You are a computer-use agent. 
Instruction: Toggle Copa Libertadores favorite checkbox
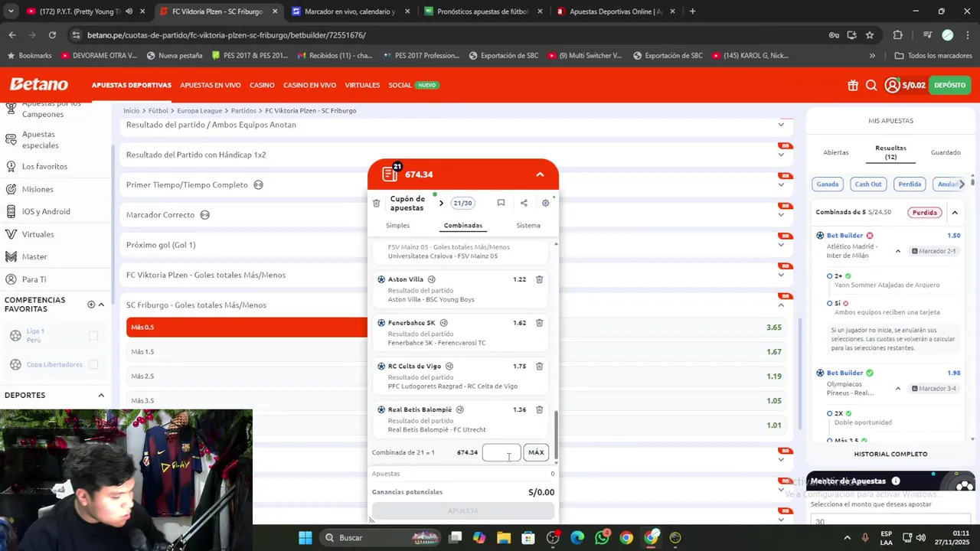click(93, 364)
